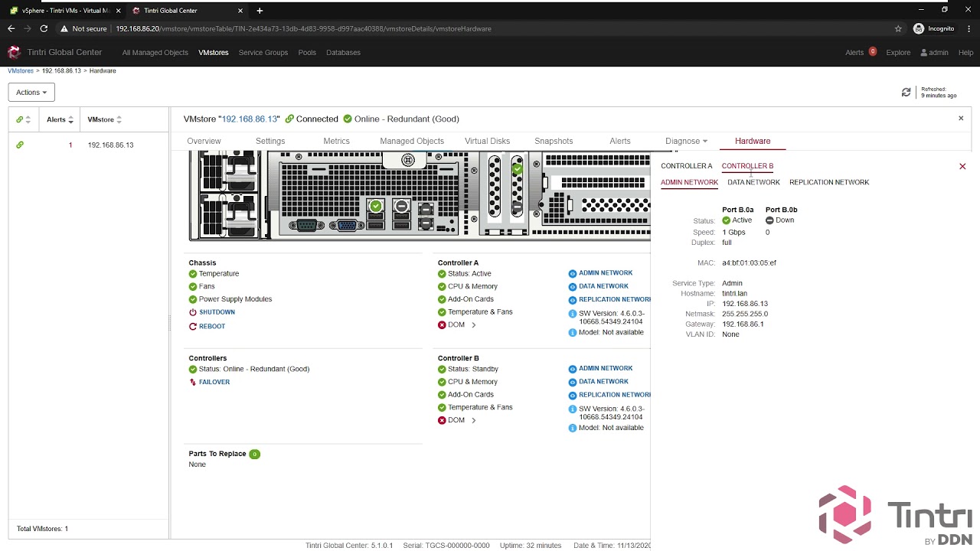Select the 192.168.86.13 VMstore row
The width and height of the screenshot is (980, 551).
pos(89,145)
